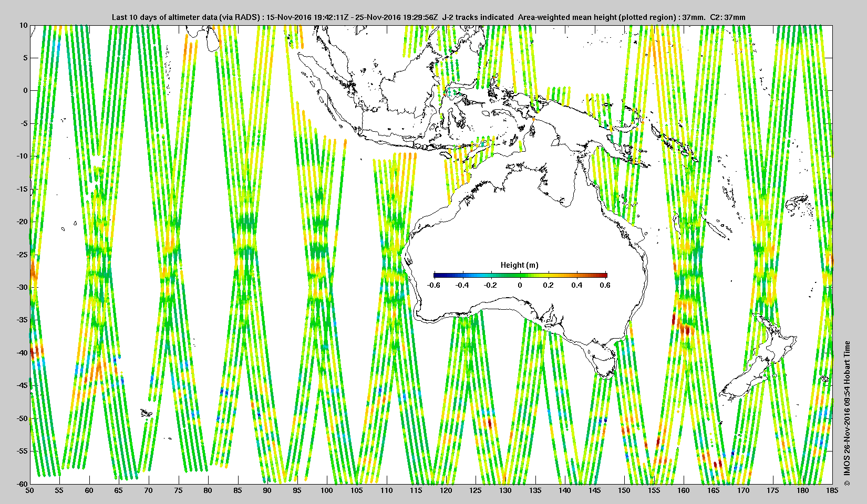Viewport: 867px width, 504px height.
Task: Click longitude tick '145' on the x-axis
Action: [x=594, y=491]
